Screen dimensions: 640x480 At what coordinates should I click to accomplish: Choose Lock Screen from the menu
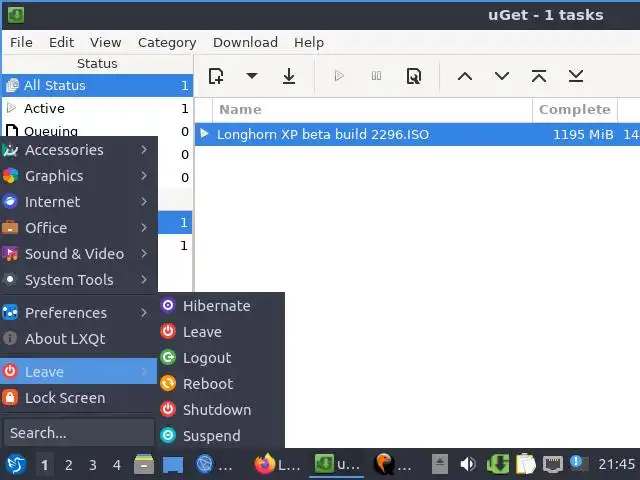tap(78, 398)
